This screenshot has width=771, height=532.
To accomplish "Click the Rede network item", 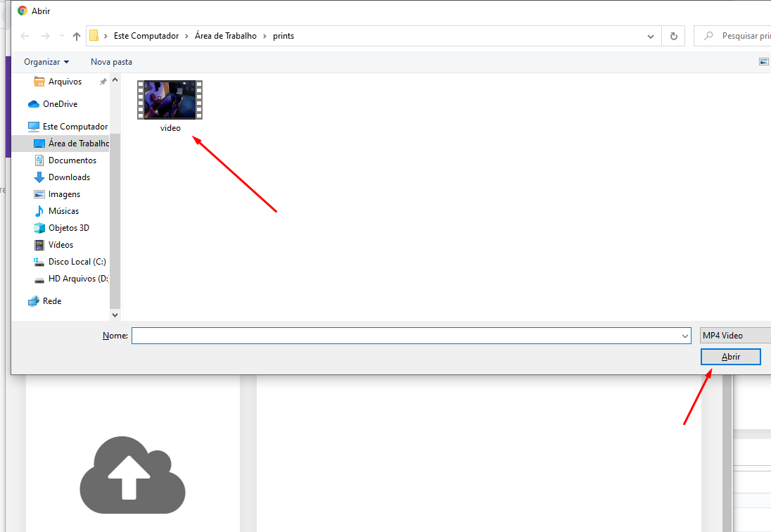I will point(52,301).
